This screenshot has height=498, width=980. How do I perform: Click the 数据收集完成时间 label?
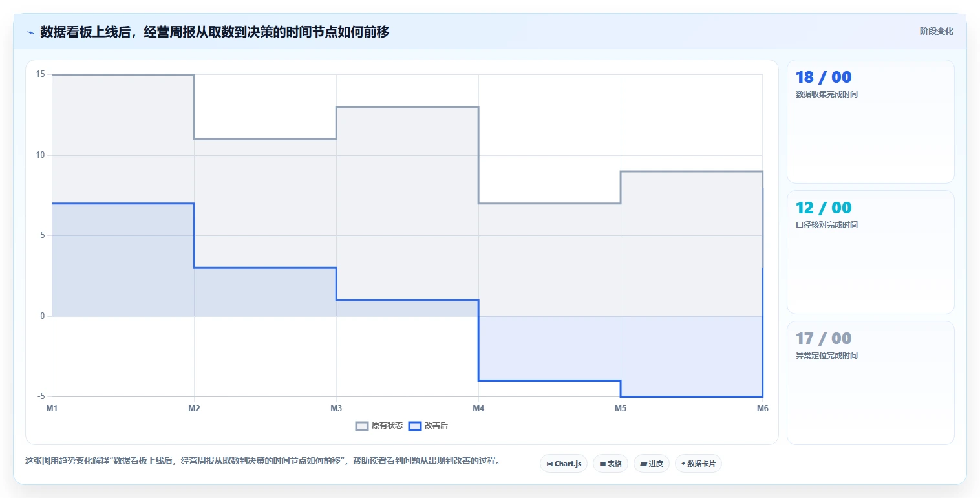click(827, 94)
